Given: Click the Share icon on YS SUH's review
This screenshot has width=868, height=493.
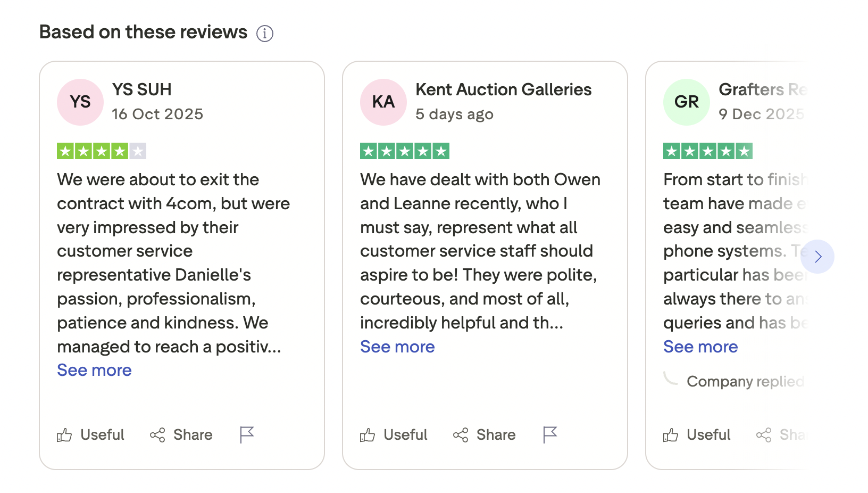Looking at the screenshot, I should tap(158, 435).
